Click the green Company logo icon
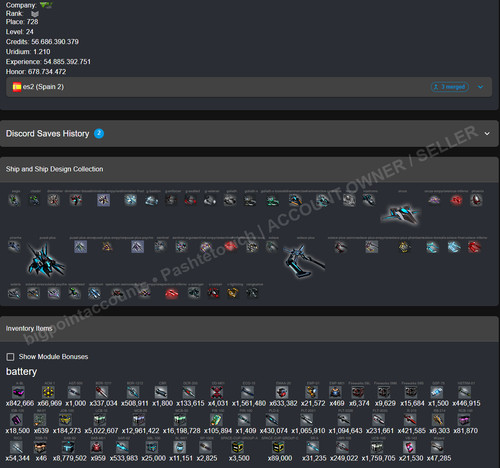Image resolution: width=500 pixels, height=468 pixels. click(x=46, y=5)
